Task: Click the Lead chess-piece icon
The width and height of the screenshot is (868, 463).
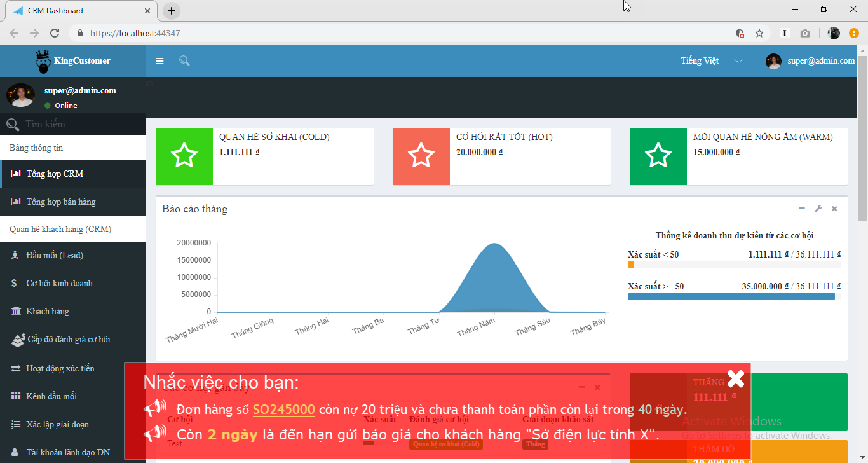Action: [15, 255]
